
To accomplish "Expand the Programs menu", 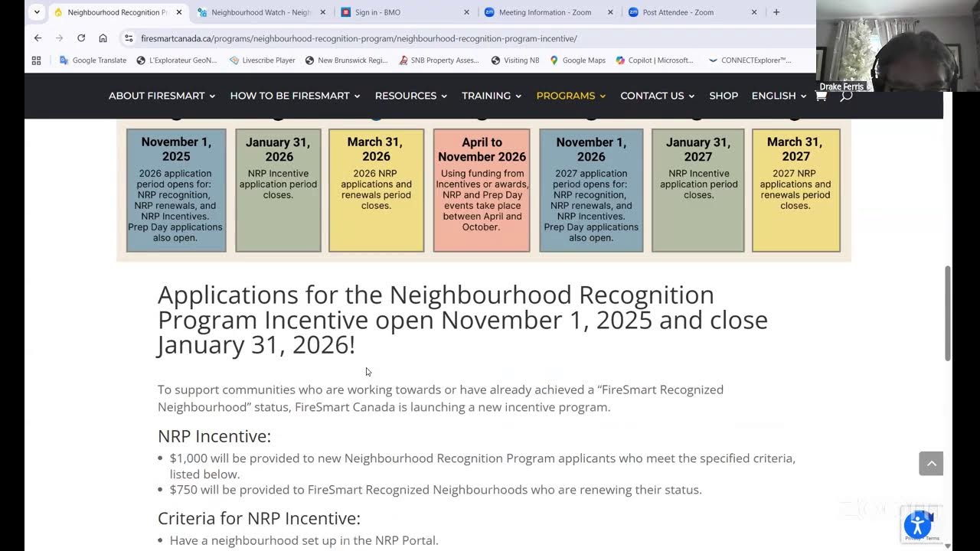I will (x=571, y=96).
